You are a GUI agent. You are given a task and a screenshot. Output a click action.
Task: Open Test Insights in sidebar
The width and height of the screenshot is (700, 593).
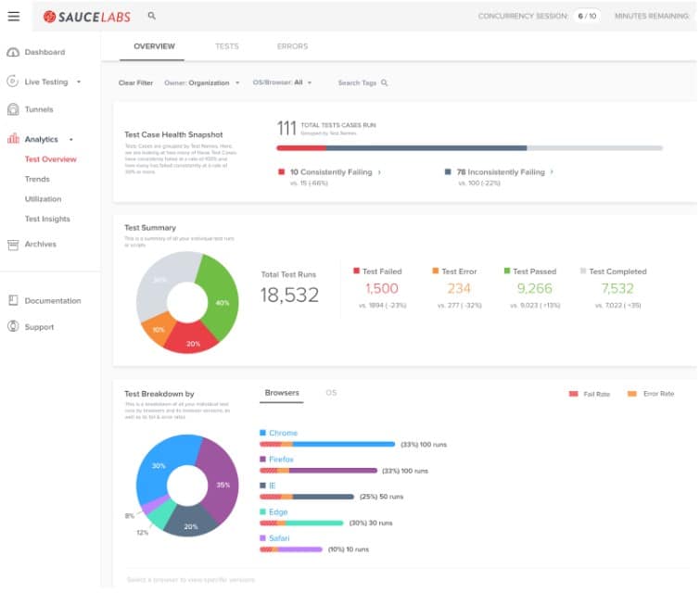[x=47, y=219]
